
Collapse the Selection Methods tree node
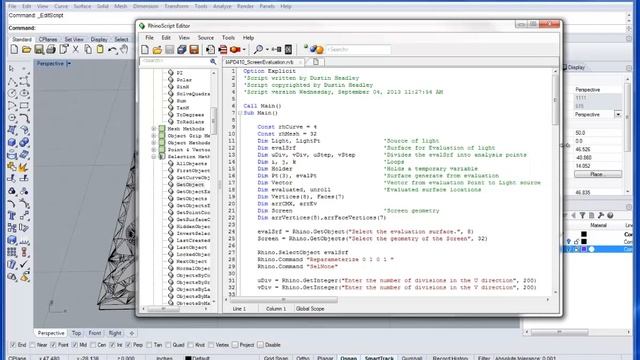pyautogui.click(x=154, y=156)
